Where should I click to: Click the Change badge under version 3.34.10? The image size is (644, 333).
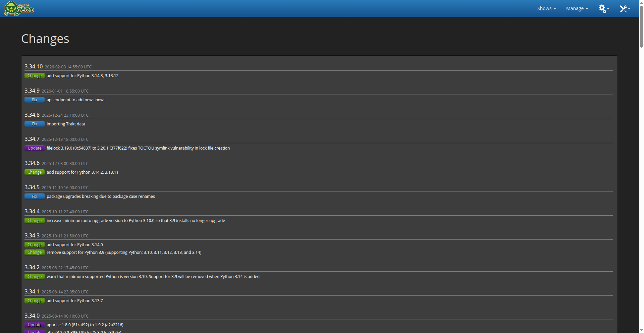[x=35, y=76]
